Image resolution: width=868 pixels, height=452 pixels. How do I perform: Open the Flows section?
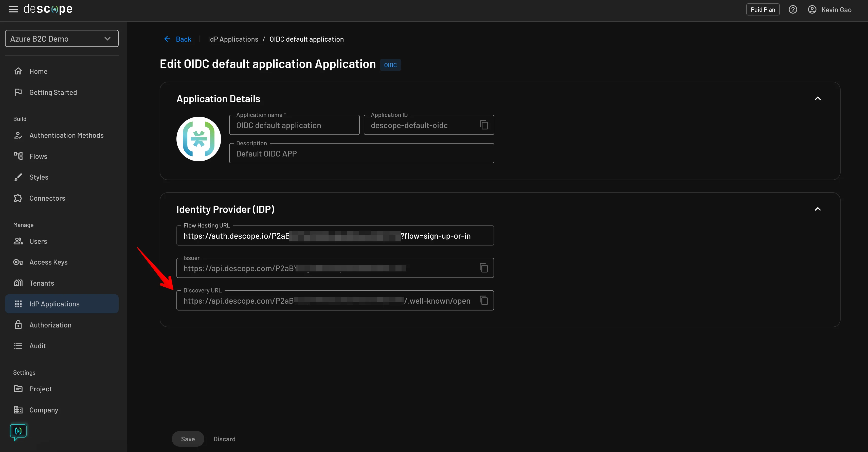coord(38,156)
